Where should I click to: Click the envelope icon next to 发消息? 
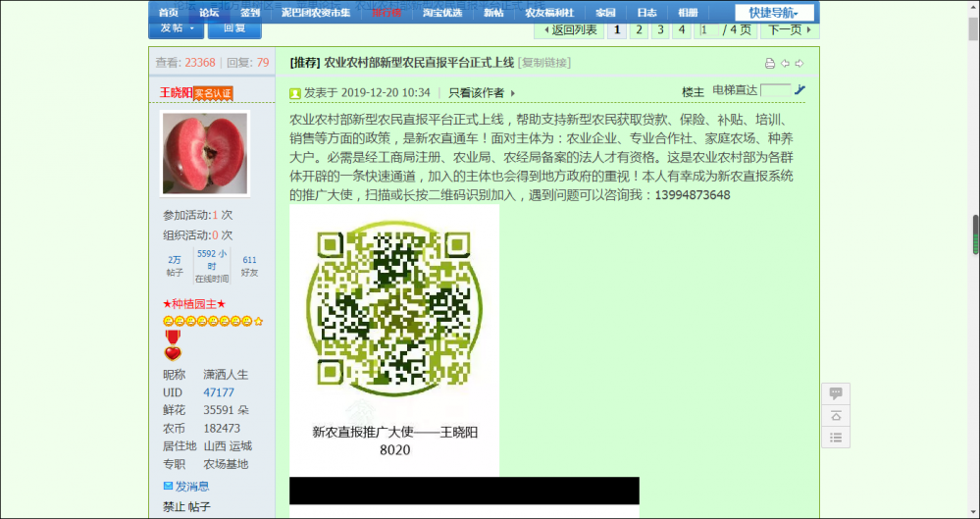coord(168,486)
